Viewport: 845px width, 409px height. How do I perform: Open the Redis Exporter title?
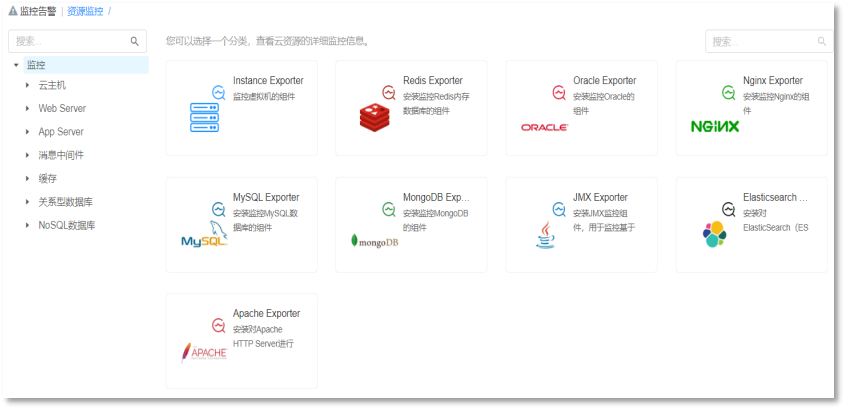click(433, 80)
